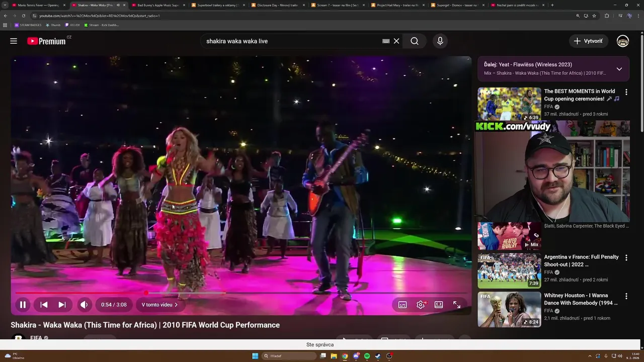Image resolution: width=644 pixels, height=362 pixels.
Task: Open the player settings gear
Action: tap(421, 305)
